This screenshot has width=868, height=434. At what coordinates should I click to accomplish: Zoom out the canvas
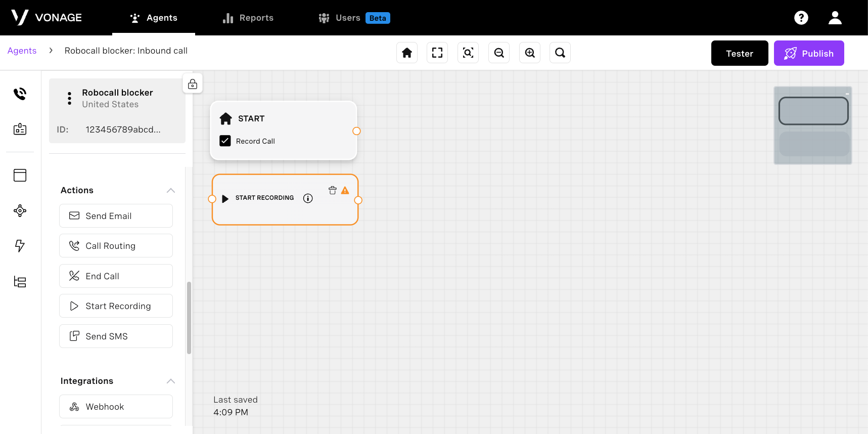[499, 53]
